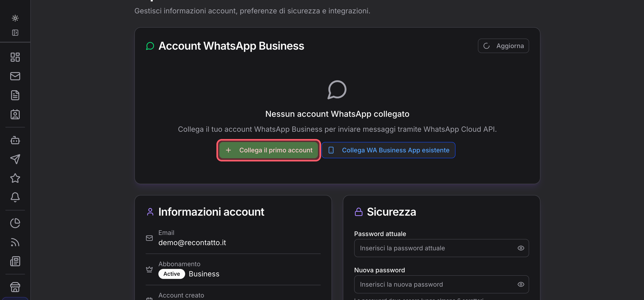Click the Aggiorna refresh button

coord(503,46)
